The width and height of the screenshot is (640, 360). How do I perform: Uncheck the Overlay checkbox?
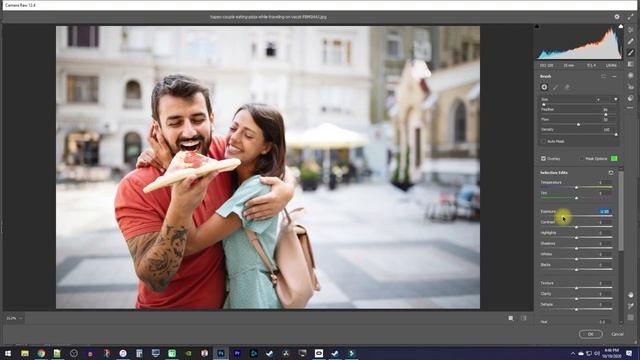tap(543, 158)
